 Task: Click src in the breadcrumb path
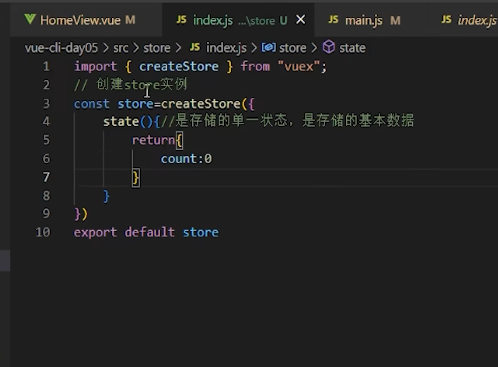121,48
